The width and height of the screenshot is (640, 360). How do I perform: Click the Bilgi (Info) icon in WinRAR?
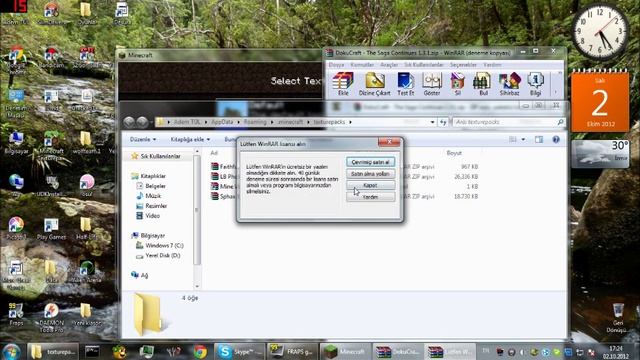(x=535, y=84)
